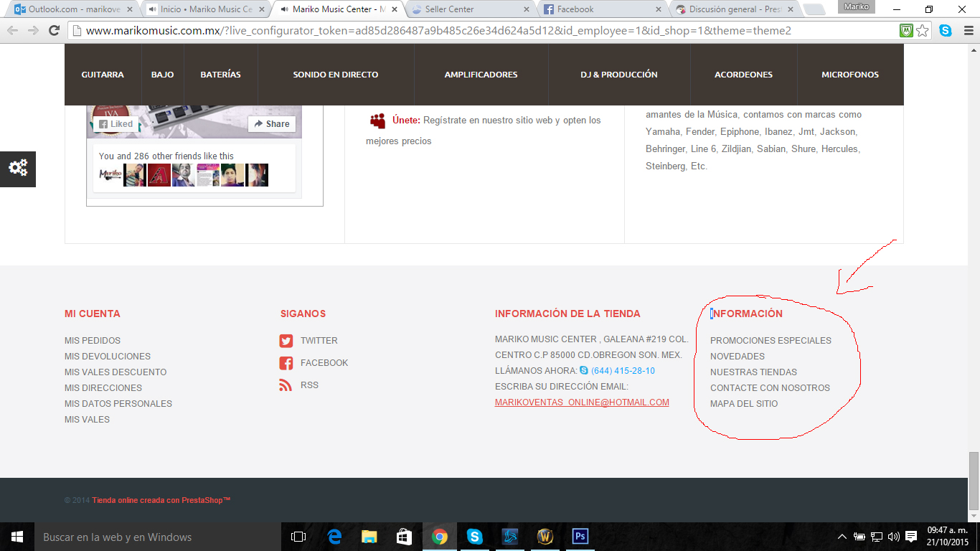
Task: Open PROMOCIONES ESPECIALES link
Action: point(771,341)
